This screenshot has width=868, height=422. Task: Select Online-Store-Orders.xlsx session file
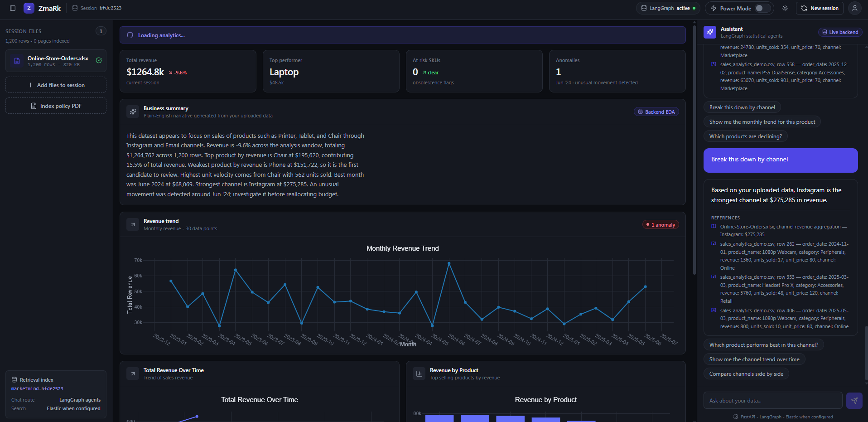pos(56,61)
